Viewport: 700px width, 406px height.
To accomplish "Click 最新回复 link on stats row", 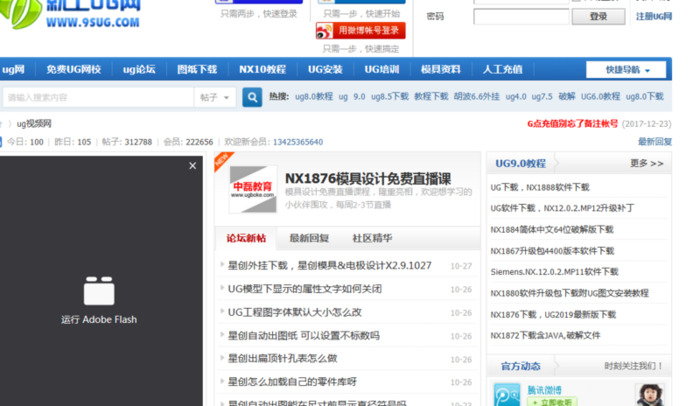I will coord(654,142).
